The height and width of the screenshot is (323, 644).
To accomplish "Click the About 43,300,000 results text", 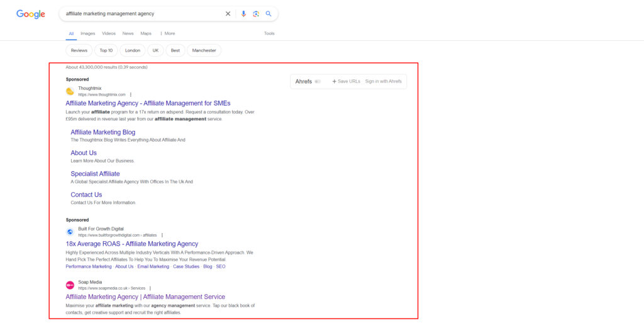I will [106, 67].
